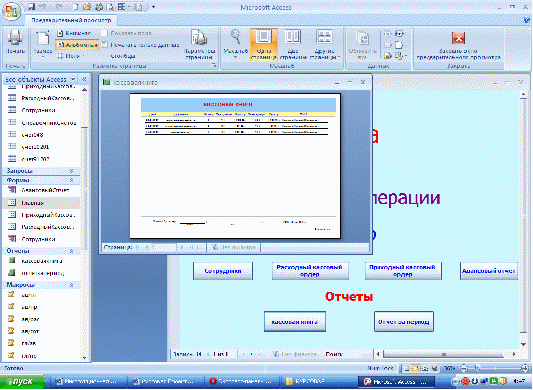Select the Одна страница view
Image resolution: width=533 pixels, height=390 pixels.
[x=264, y=45]
